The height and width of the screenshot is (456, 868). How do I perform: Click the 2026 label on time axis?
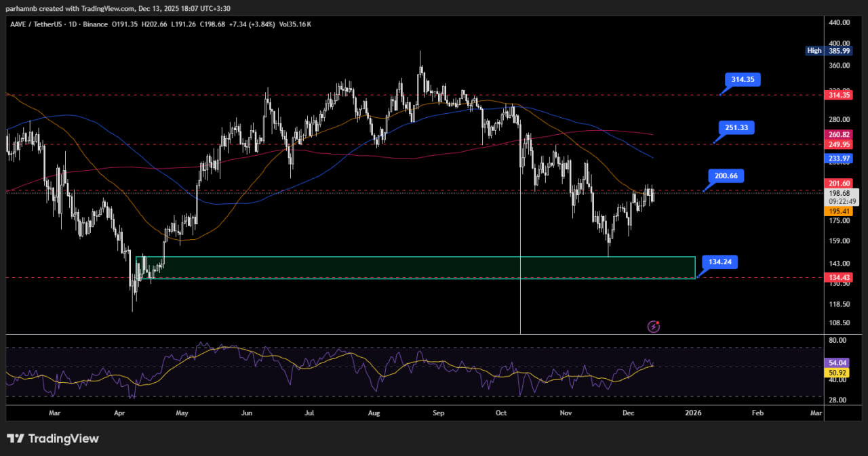pyautogui.click(x=692, y=412)
